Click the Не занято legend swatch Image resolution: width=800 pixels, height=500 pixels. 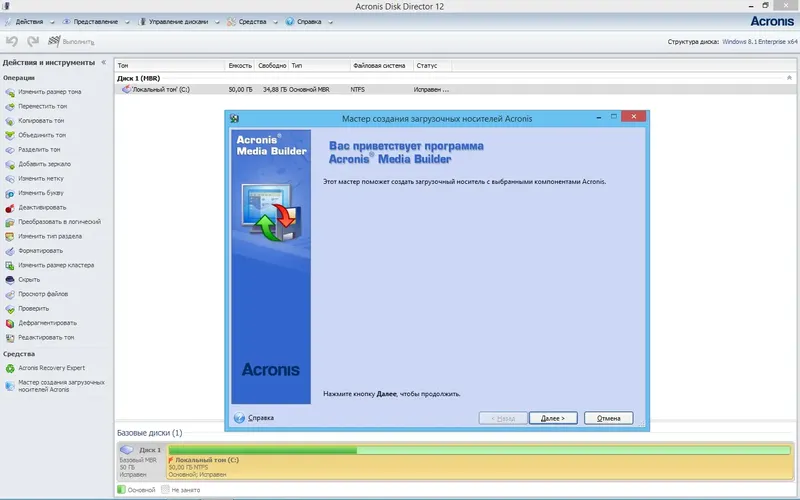click(165, 490)
